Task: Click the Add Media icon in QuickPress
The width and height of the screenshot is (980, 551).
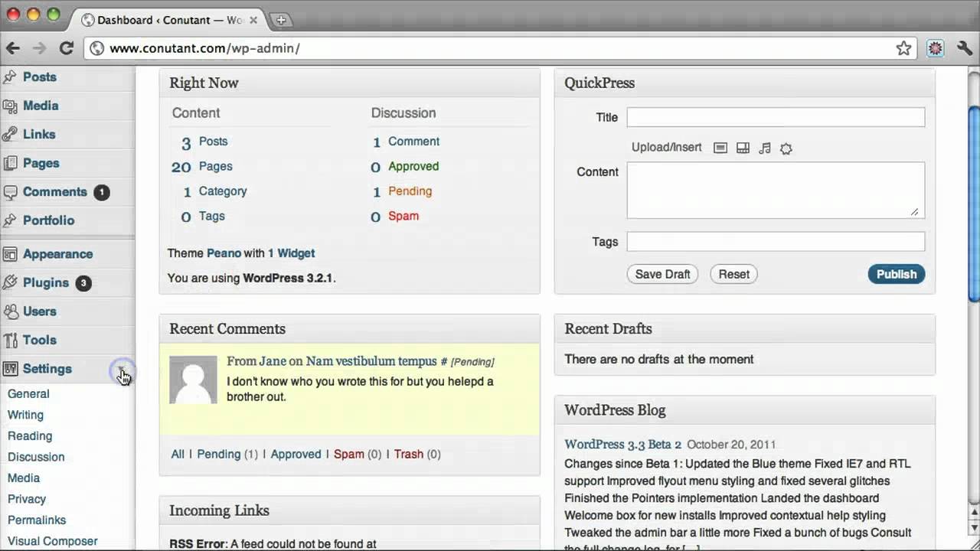Action: pyautogui.click(x=786, y=148)
